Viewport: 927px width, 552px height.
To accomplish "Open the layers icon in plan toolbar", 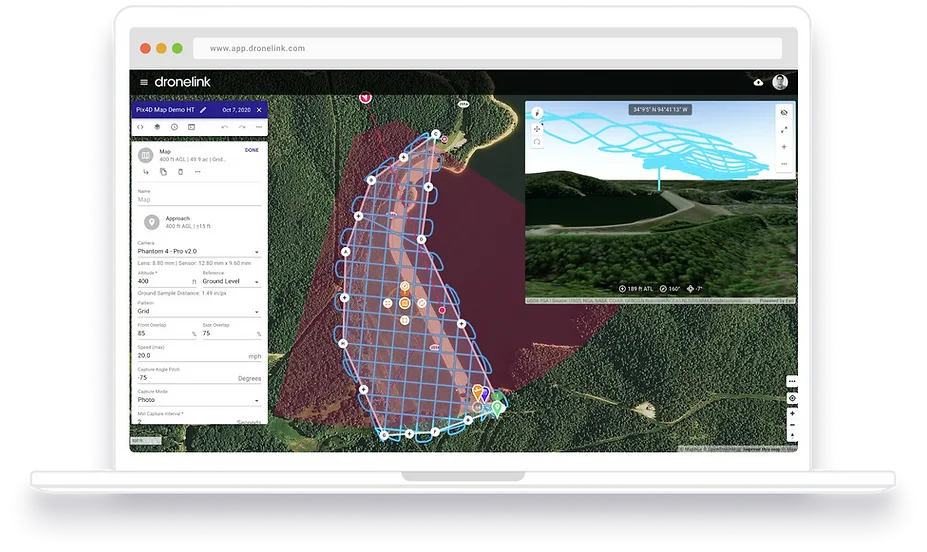I will tap(157, 127).
